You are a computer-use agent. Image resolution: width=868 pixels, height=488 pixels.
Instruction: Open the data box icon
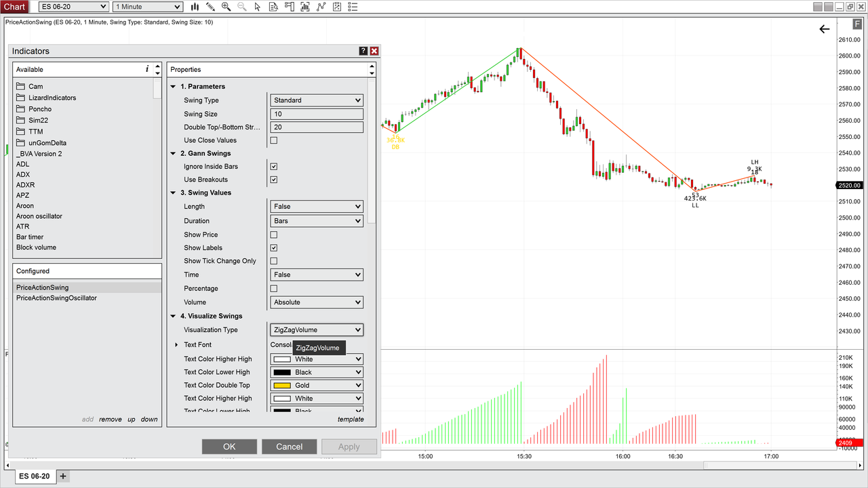(x=273, y=7)
